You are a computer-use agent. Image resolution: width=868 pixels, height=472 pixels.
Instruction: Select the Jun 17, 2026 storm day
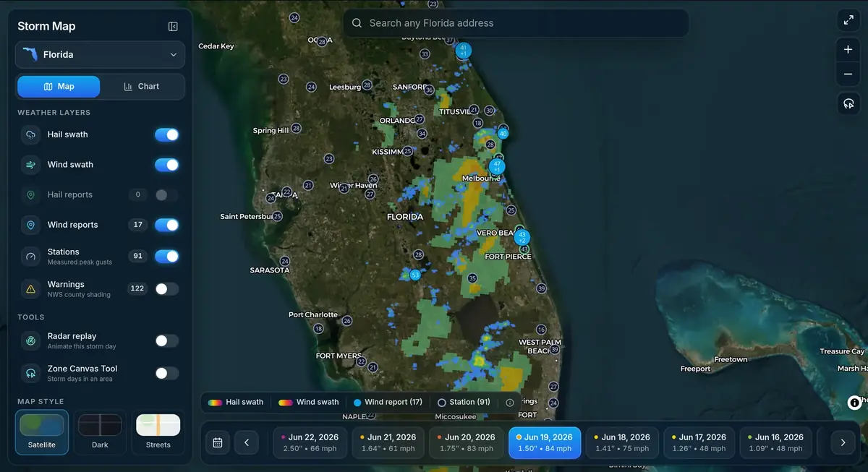point(699,442)
